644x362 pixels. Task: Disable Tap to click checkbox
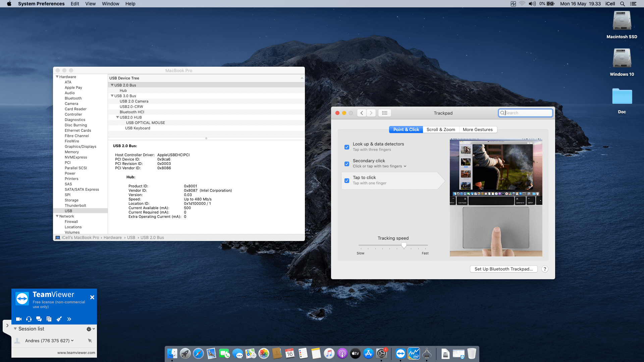(347, 181)
